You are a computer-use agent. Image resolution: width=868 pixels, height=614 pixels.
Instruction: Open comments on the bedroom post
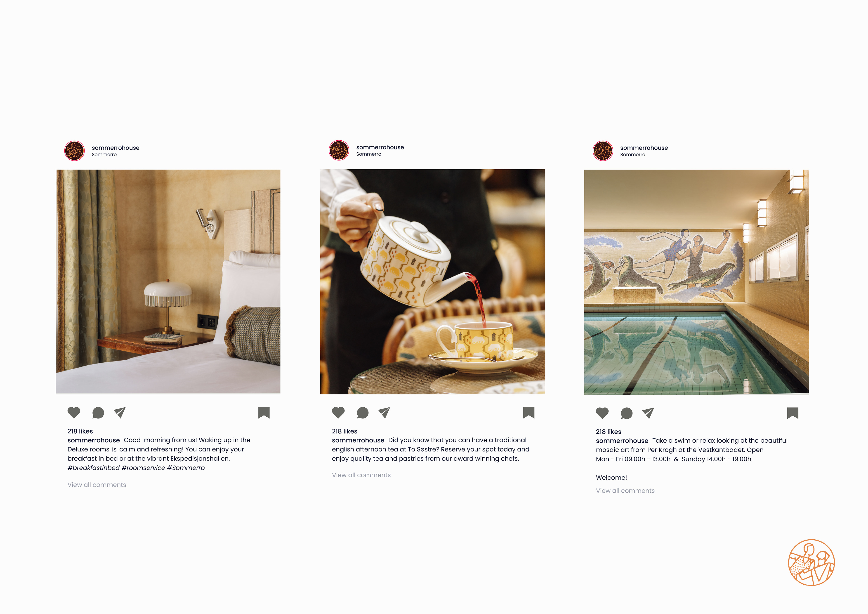click(98, 413)
